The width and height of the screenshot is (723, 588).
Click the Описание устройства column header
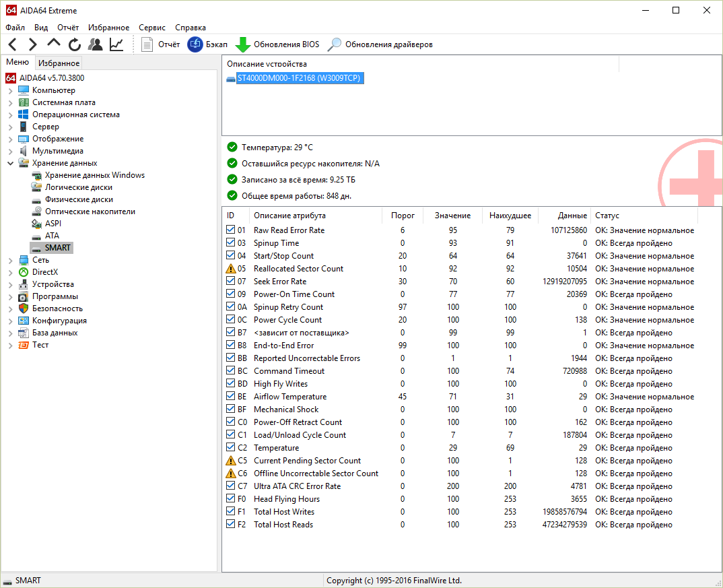[x=420, y=63]
